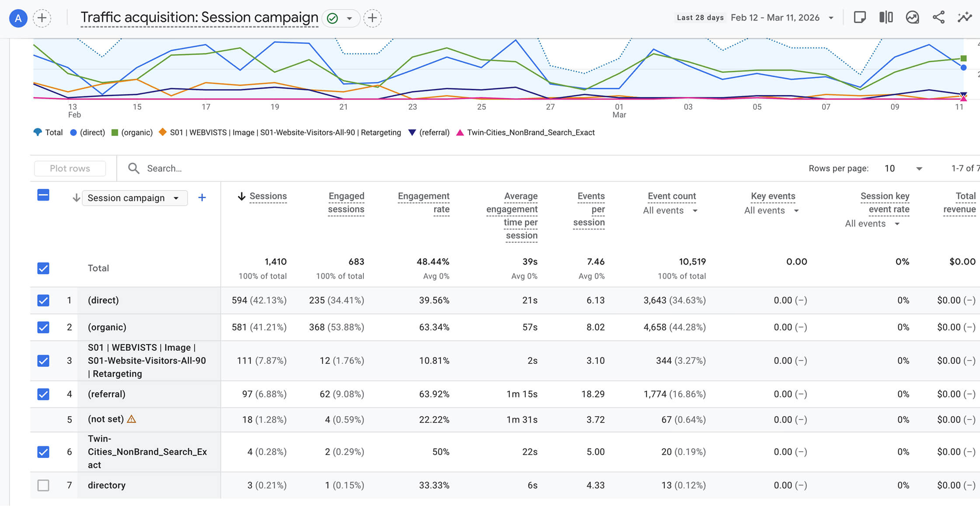Viewport: 980px width, 506px height.
Task: Open the Session campaign dimension dropdown
Action: click(135, 198)
